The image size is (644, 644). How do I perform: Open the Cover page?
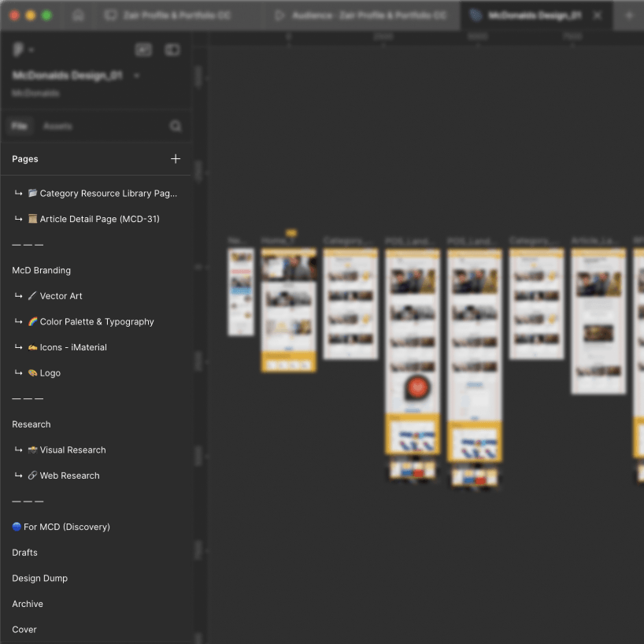tap(96, 630)
